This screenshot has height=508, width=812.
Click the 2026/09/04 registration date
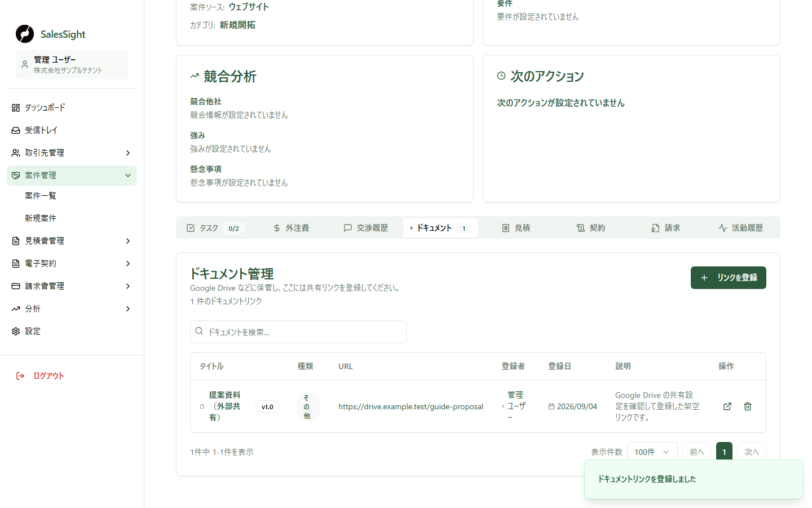[x=577, y=406]
